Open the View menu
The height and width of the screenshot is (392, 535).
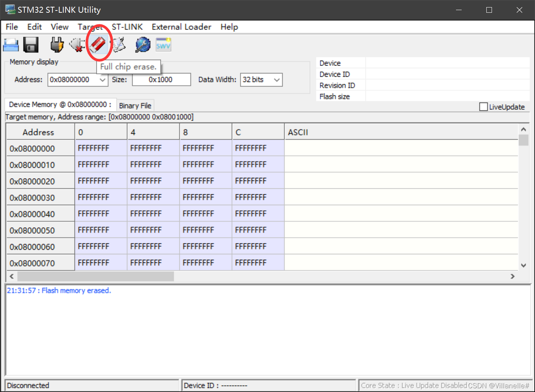tap(60, 27)
